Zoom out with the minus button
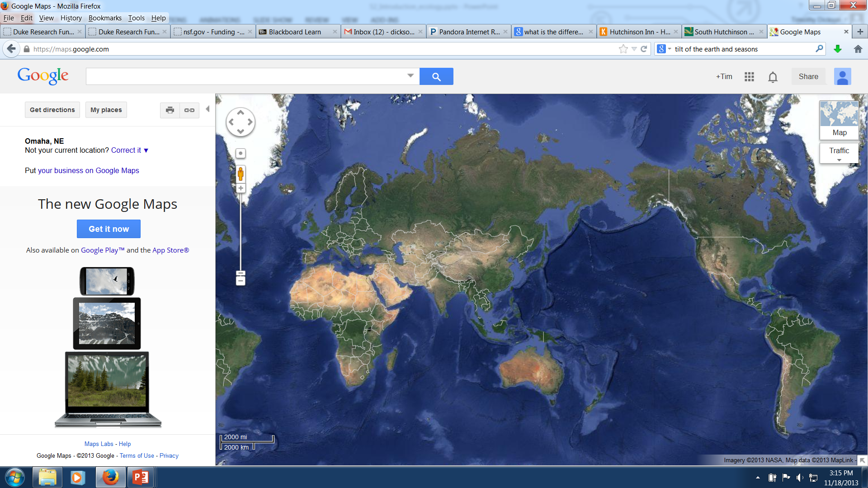 [241, 281]
